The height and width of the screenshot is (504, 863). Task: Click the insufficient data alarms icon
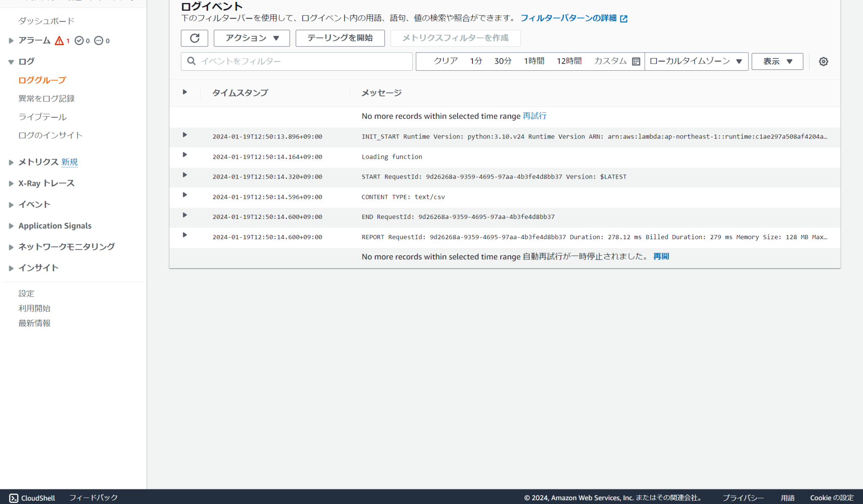[99, 40]
